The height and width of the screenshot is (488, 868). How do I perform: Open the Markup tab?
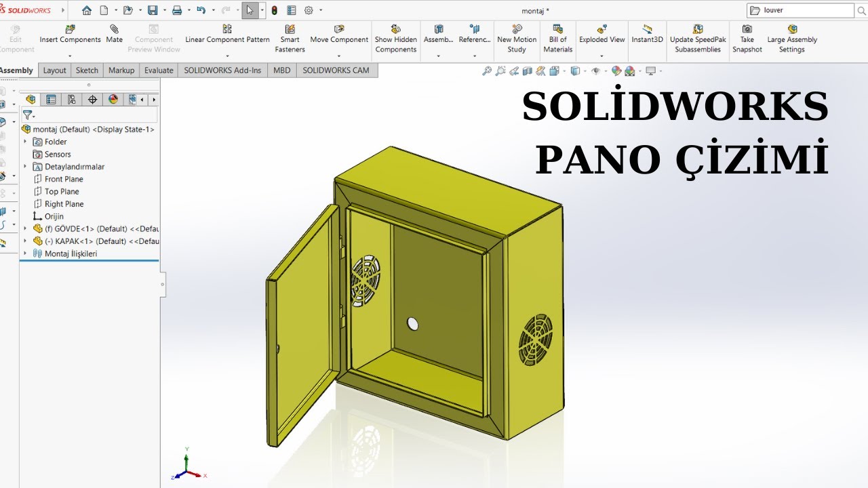[x=121, y=70]
